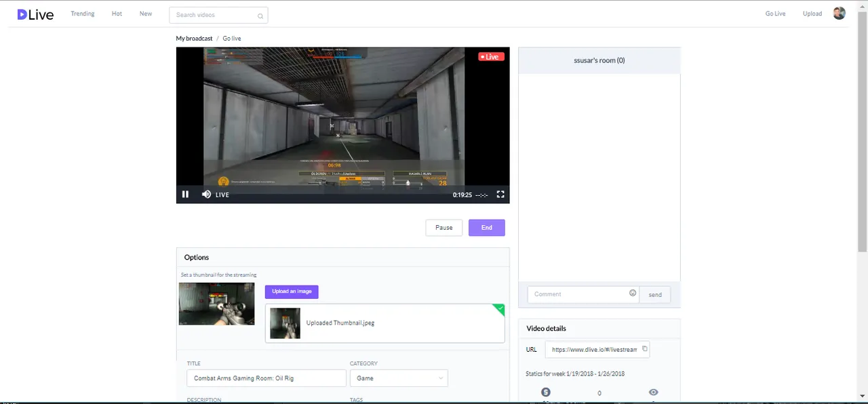Click the elapsed time 0:19:25
The image size is (868, 404).
tap(462, 195)
